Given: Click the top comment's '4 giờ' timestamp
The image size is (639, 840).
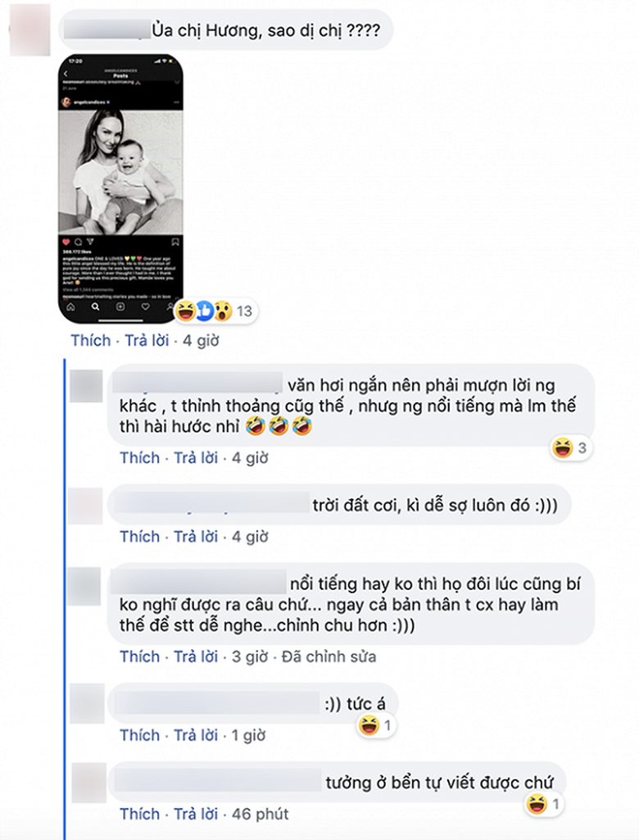Looking at the screenshot, I should point(201,340).
